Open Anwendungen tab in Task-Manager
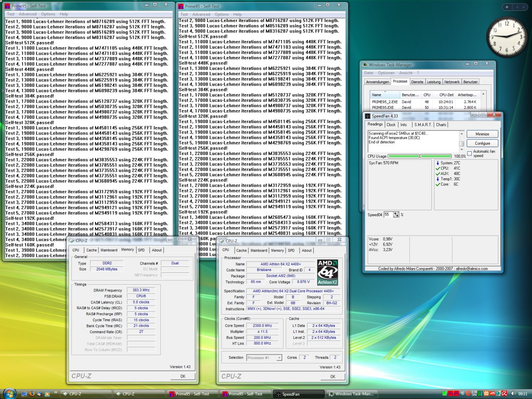 [x=377, y=82]
